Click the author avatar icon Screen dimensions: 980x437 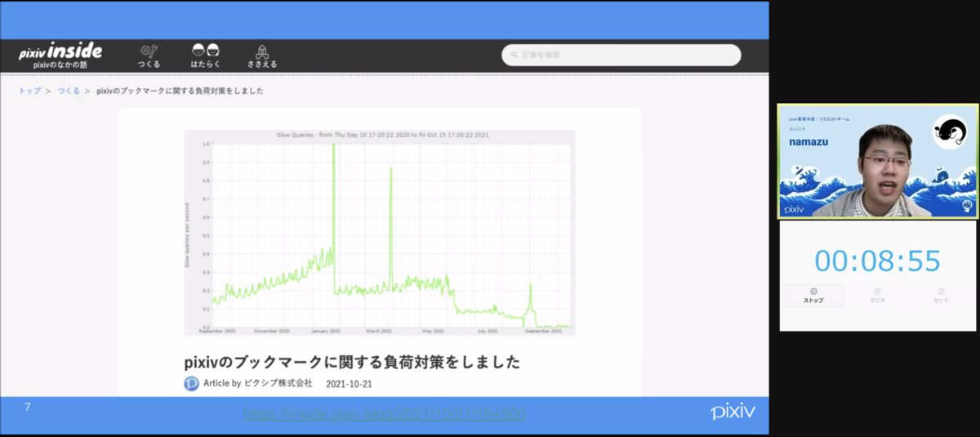click(191, 383)
